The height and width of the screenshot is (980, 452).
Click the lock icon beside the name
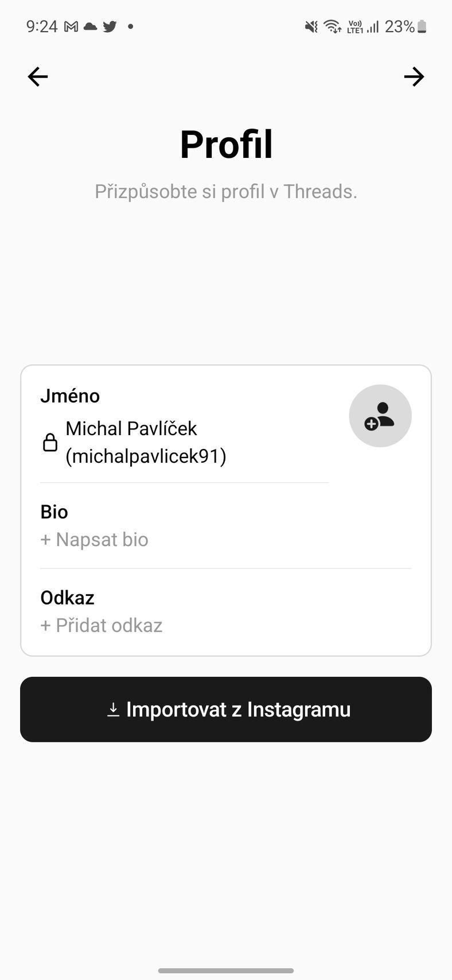point(50,443)
